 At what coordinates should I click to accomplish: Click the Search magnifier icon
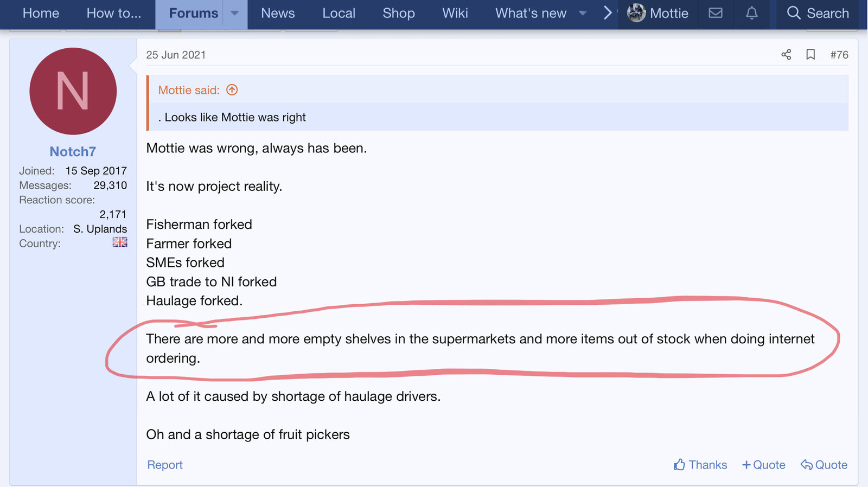coord(794,13)
